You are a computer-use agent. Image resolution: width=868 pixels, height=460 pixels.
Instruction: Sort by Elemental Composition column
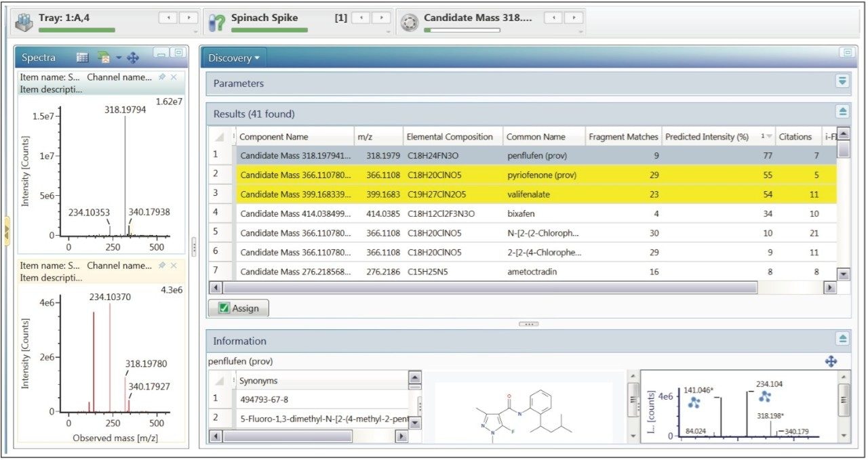[x=453, y=137]
